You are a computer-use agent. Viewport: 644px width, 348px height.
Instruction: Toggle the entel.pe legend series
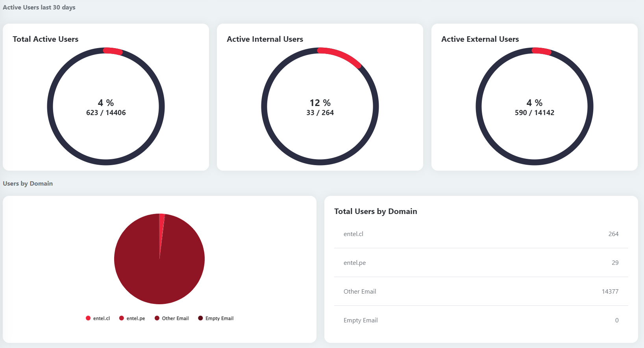coord(132,318)
